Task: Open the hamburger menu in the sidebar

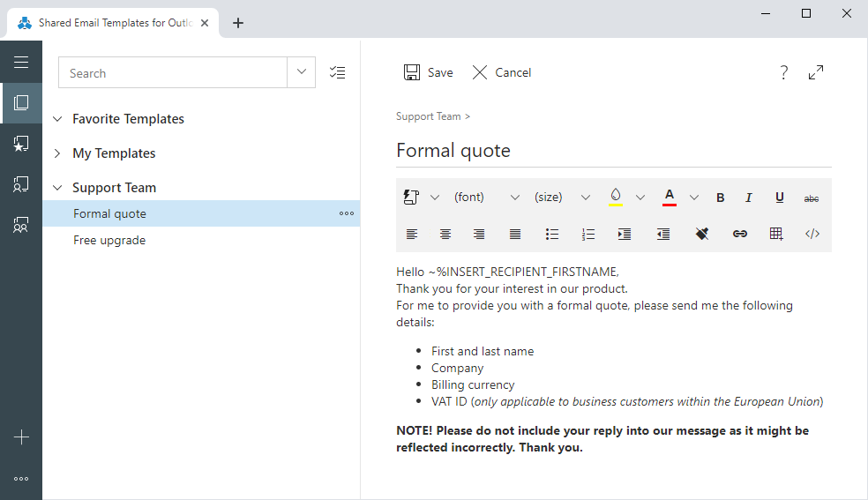Action: 21,62
